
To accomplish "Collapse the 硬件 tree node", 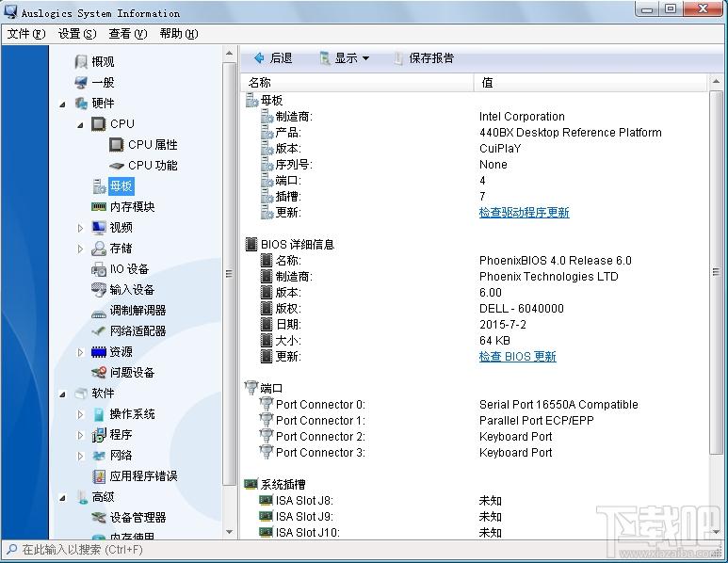I will 62,104.
